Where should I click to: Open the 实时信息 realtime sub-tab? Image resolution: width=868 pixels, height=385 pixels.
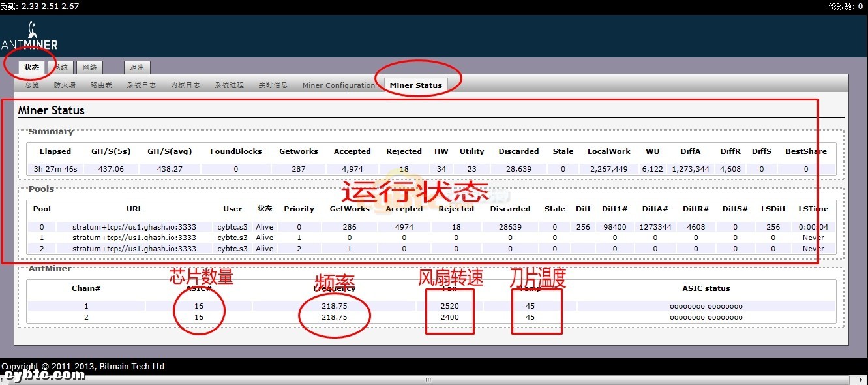pyautogui.click(x=273, y=85)
